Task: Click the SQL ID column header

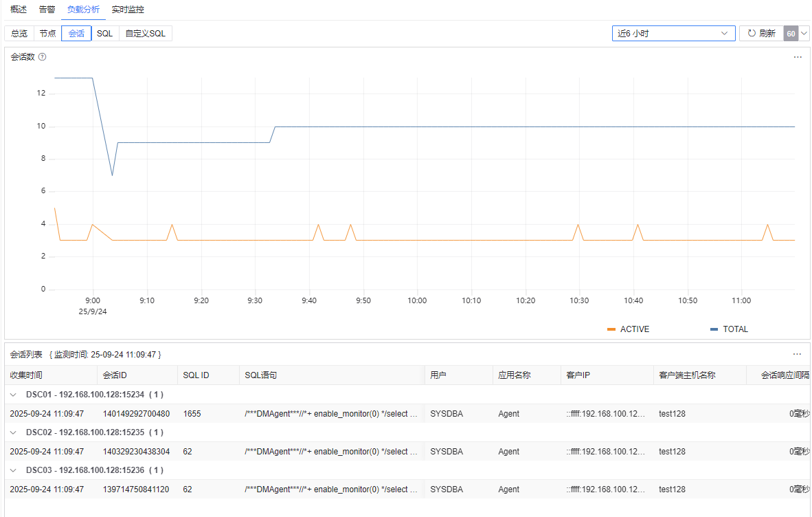Action: (x=208, y=375)
